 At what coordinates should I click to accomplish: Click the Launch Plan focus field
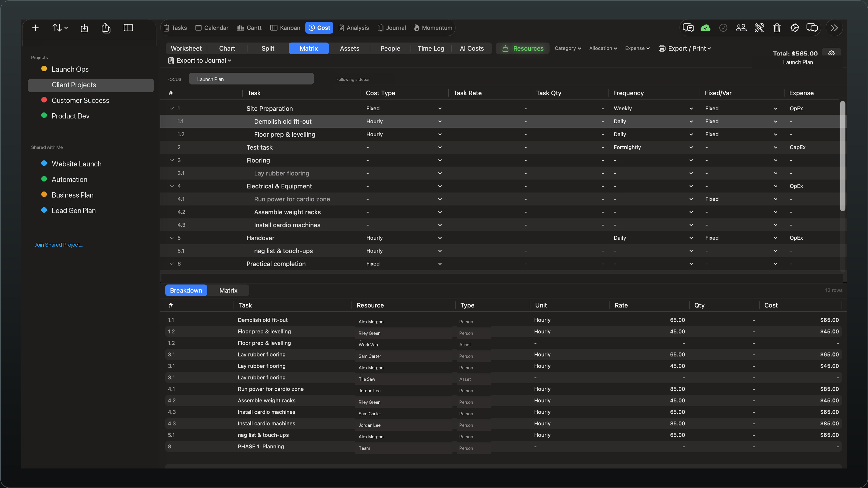click(x=251, y=79)
